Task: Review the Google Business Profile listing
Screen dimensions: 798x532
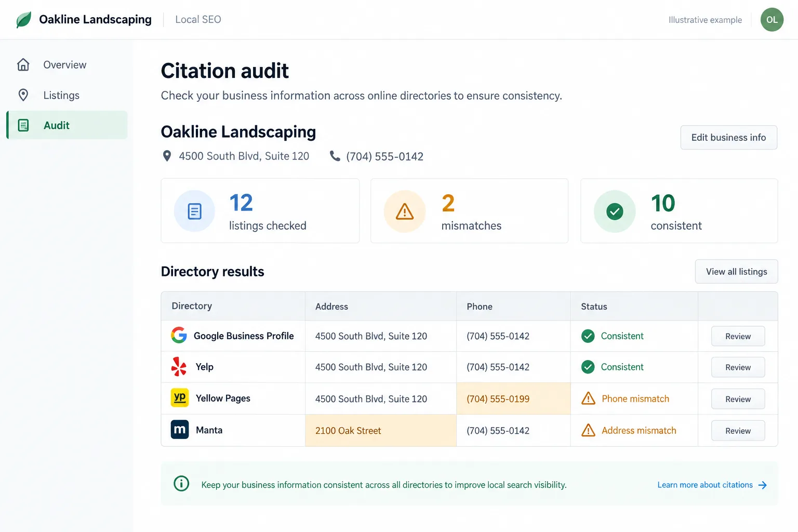Action: point(738,336)
